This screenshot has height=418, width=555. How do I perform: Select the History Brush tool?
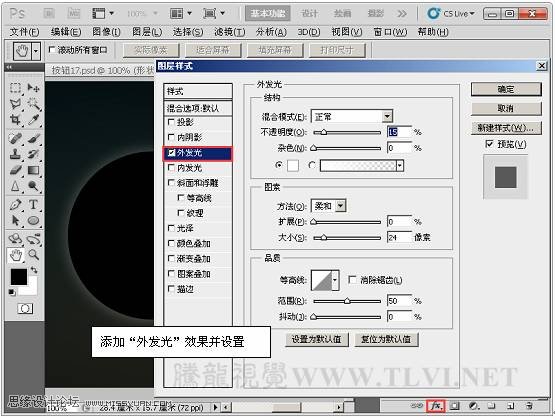pos(34,154)
